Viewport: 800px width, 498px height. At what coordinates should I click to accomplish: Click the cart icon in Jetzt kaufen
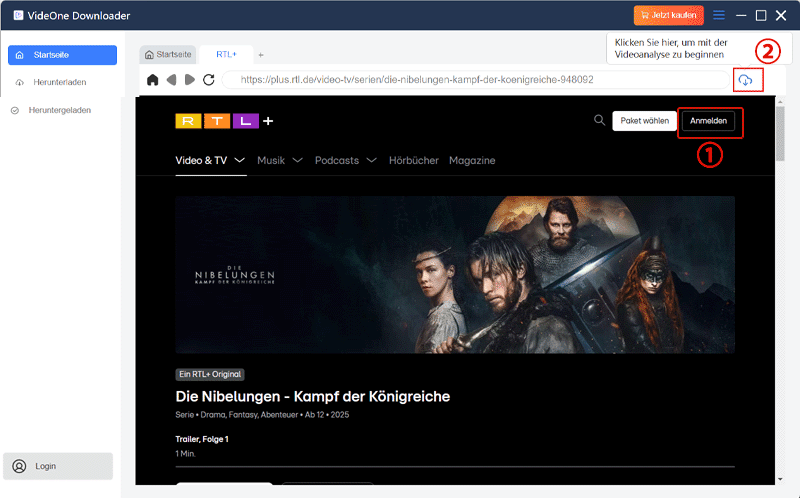coord(645,15)
